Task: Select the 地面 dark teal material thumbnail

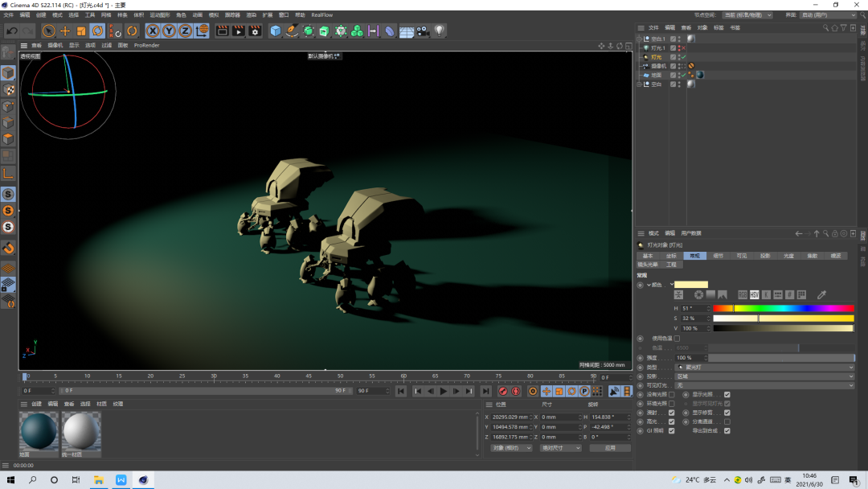Action: (39, 433)
